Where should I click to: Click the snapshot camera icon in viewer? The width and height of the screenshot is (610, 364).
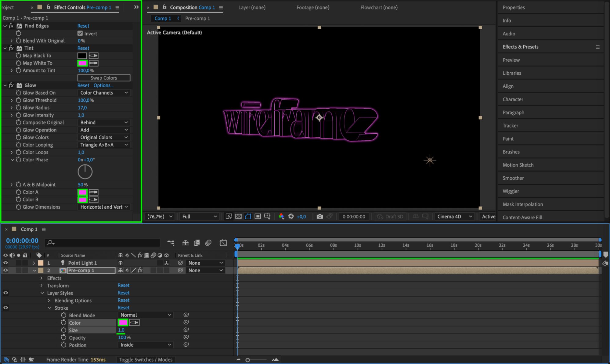coord(319,216)
